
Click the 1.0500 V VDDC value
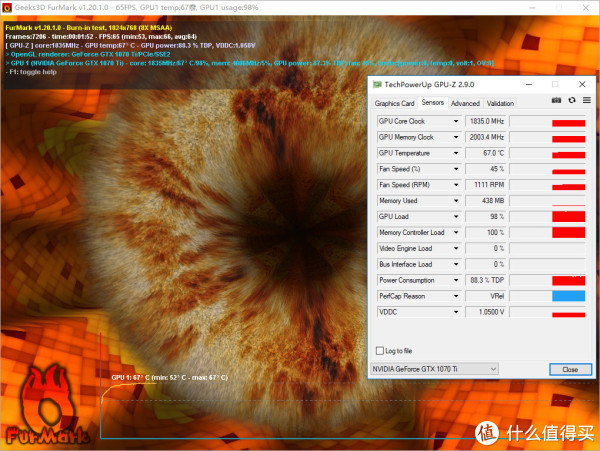click(486, 312)
